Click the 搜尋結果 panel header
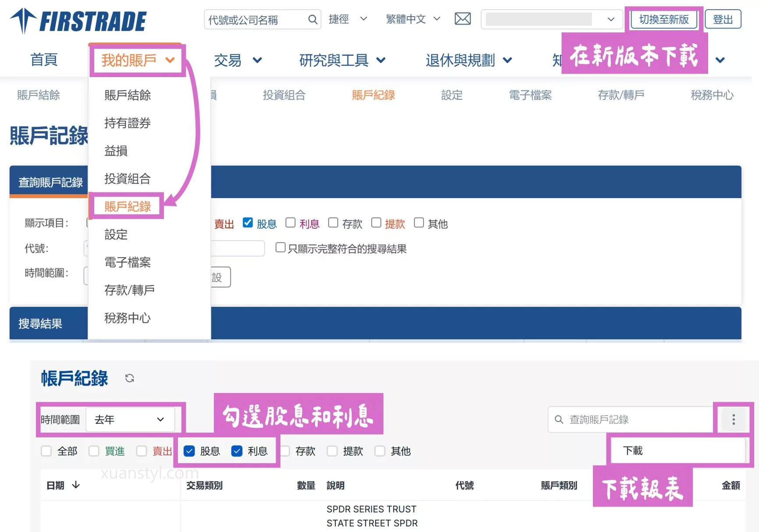 [40, 323]
